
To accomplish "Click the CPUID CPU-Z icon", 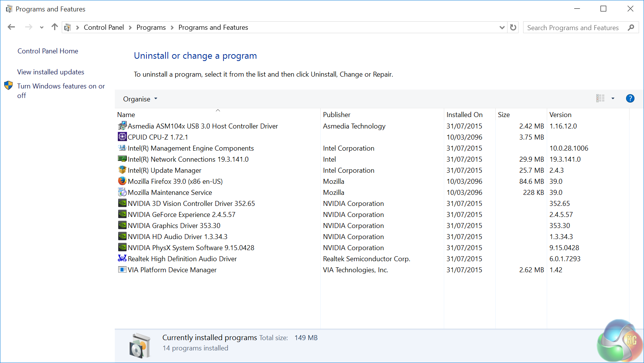I will click(x=122, y=137).
